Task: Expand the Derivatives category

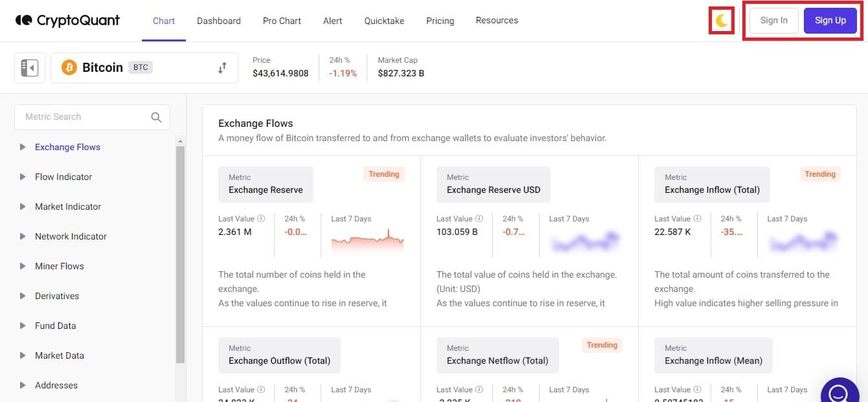Action: point(23,296)
